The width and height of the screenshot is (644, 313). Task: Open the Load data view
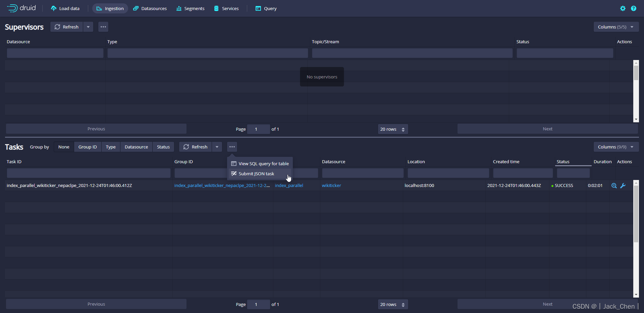(x=65, y=8)
